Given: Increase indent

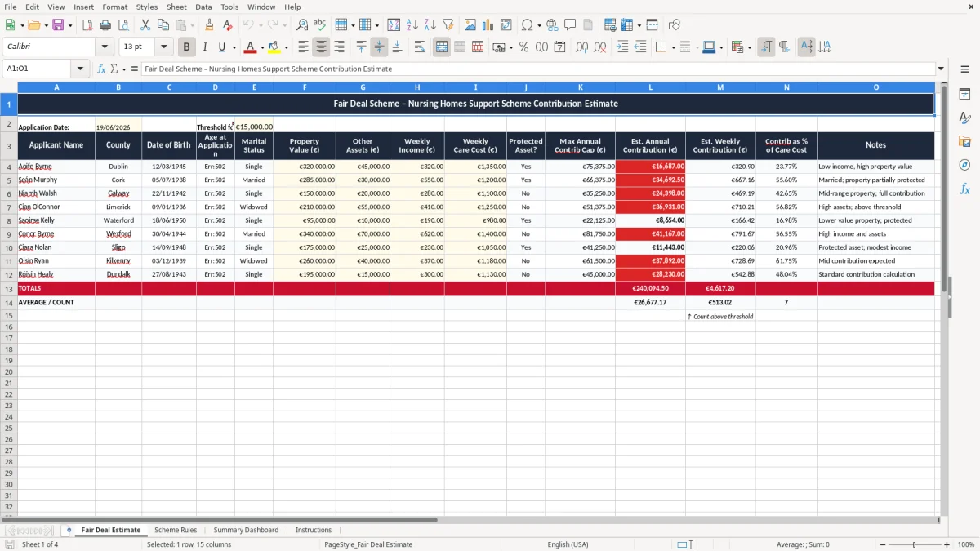Looking at the screenshot, I should coord(622,47).
